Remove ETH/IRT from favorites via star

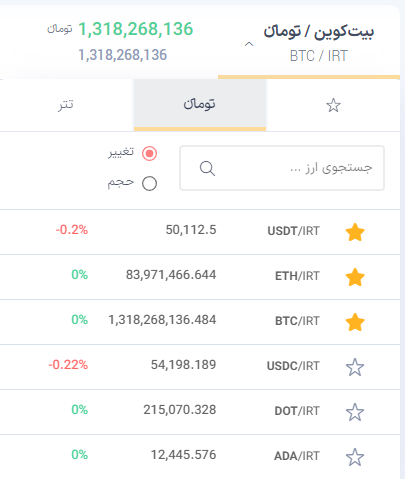click(x=355, y=277)
